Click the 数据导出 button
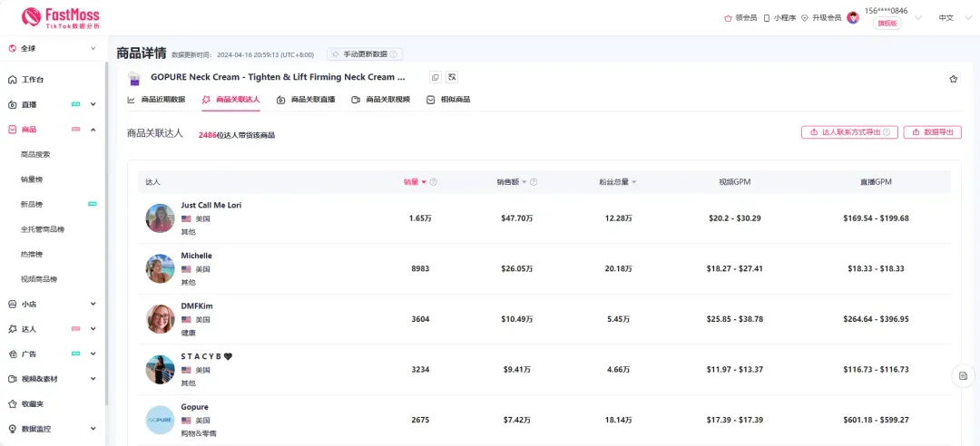 click(x=932, y=132)
